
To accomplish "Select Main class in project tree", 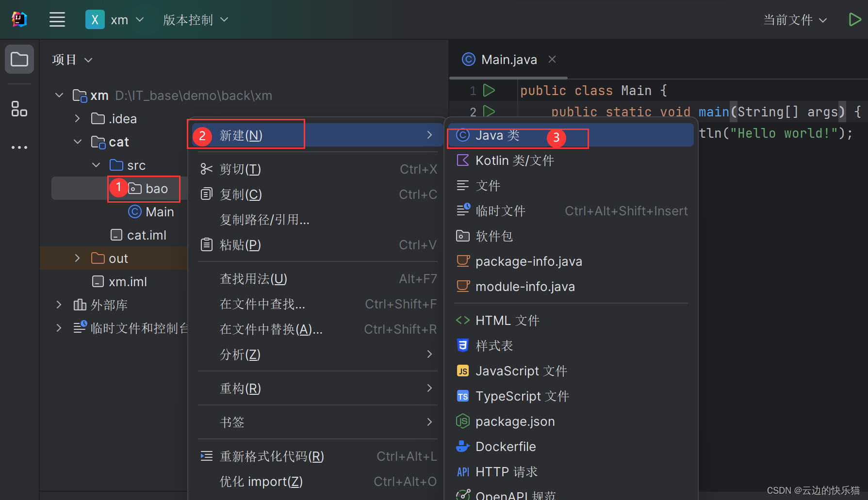I will tap(151, 212).
